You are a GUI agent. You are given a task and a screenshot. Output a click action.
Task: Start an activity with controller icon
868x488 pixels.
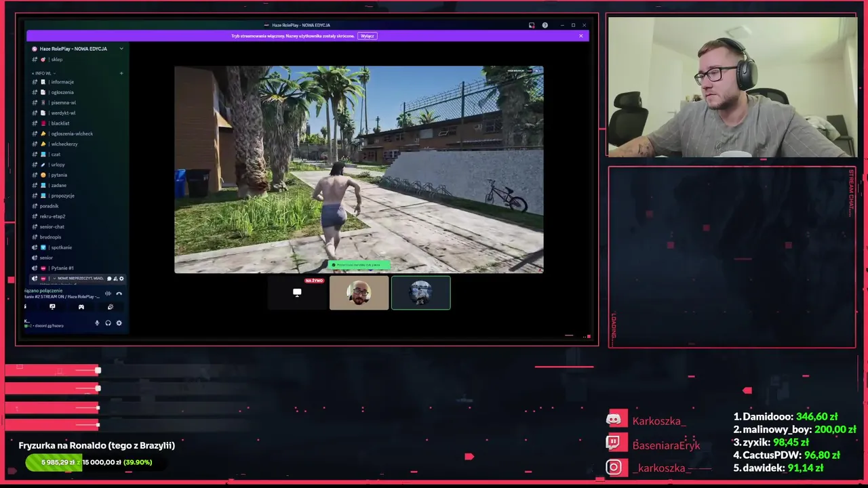pos(81,307)
